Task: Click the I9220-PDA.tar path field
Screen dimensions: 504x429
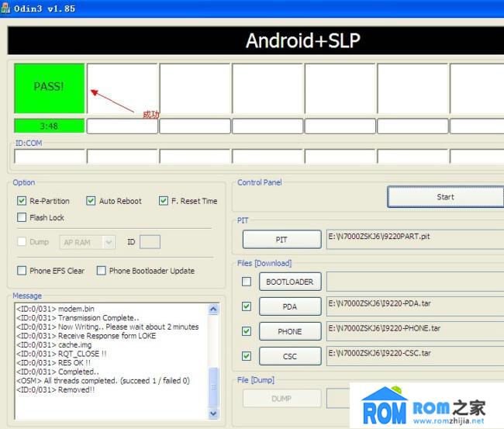Action: [x=415, y=306]
